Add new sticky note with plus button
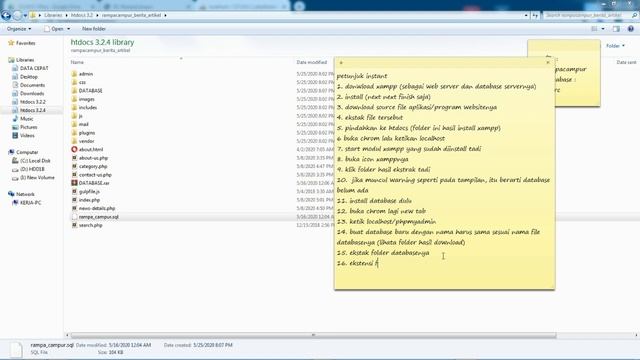Viewport: 640px width, 360px height. coord(341,62)
